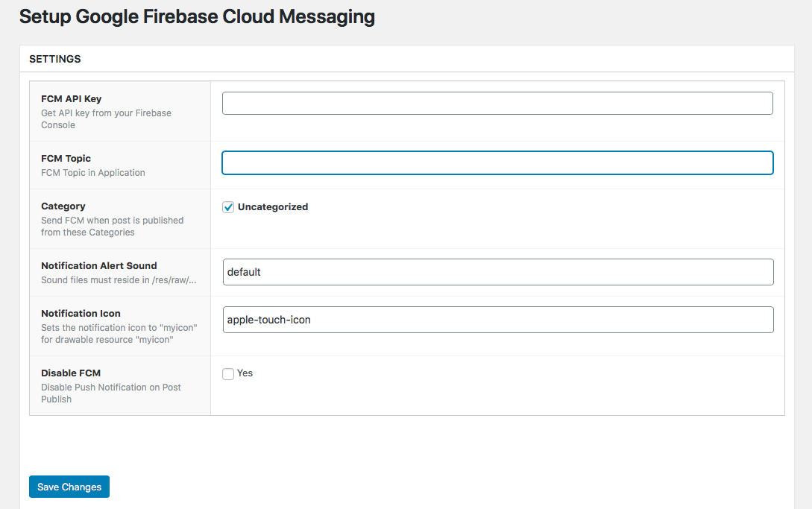The width and height of the screenshot is (812, 509).
Task: Focus the FCM Topic text box
Action: tap(497, 162)
